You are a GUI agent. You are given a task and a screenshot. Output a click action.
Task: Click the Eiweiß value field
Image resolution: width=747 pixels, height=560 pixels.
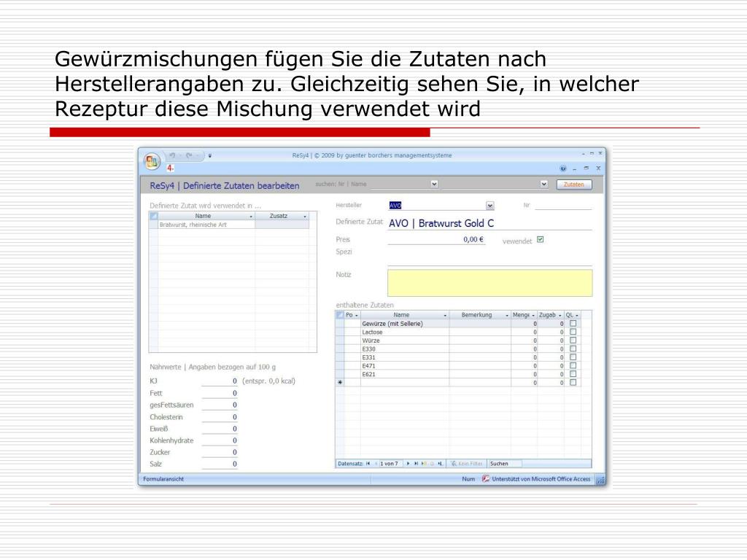(219, 429)
